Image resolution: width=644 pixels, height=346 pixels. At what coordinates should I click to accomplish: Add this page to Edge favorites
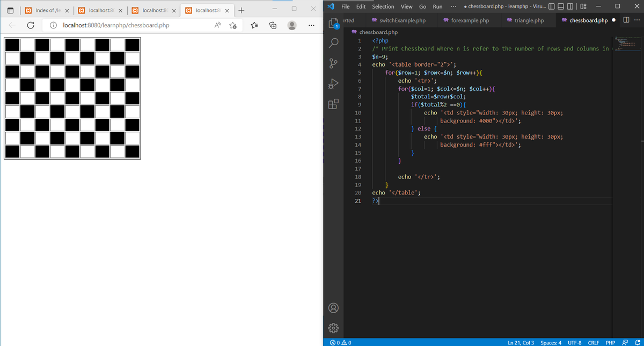pos(233,25)
